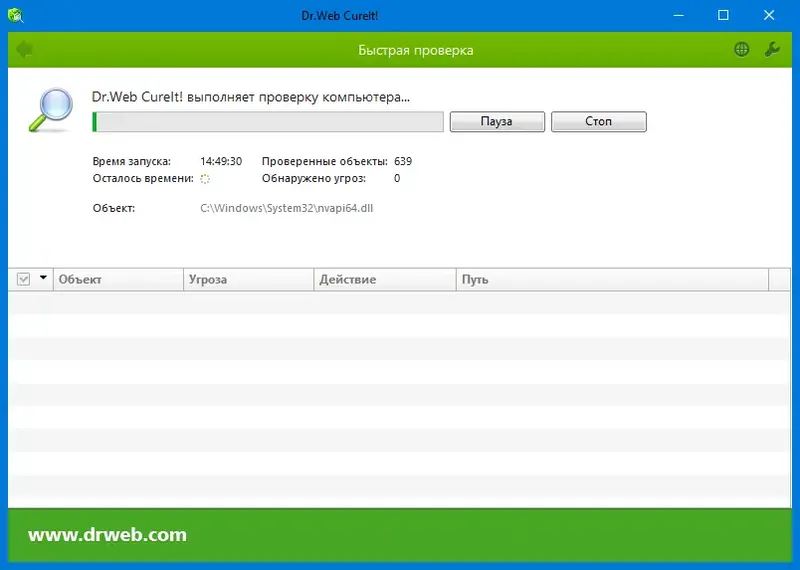This screenshot has height=570, width=800.
Task: Click the Время запуска label
Action: pyautogui.click(x=132, y=161)
